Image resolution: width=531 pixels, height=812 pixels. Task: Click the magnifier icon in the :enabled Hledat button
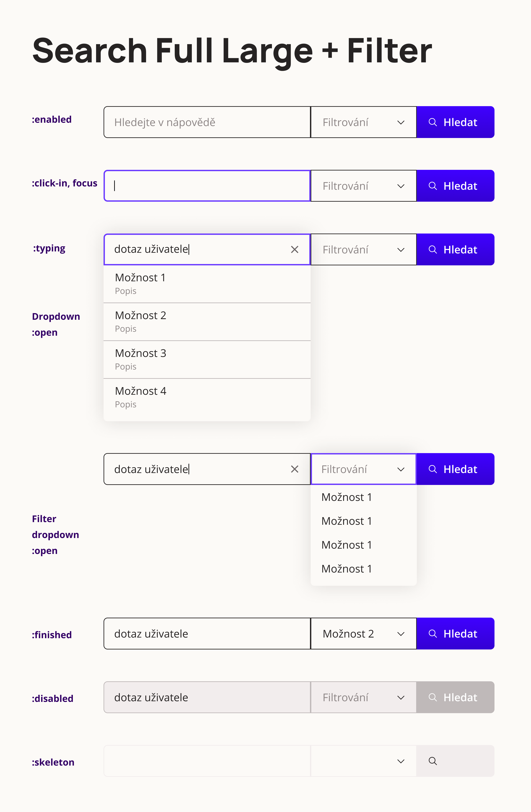click(x=433, y=122)
